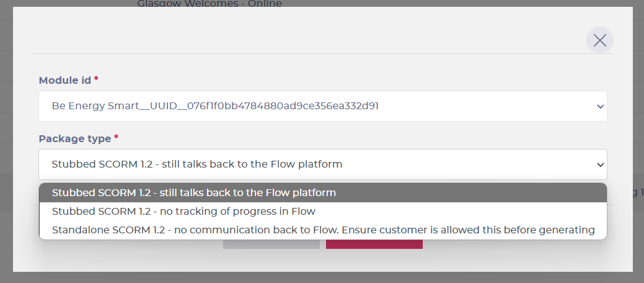Click the Package type field label
The height and width of the screenshot is (283, 644).
click(75, 138)
